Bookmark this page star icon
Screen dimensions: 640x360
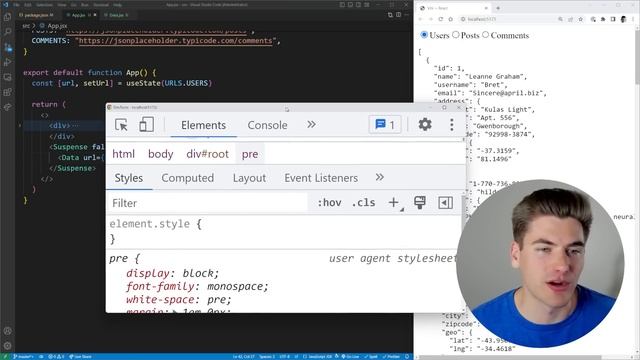coord(580,19)
